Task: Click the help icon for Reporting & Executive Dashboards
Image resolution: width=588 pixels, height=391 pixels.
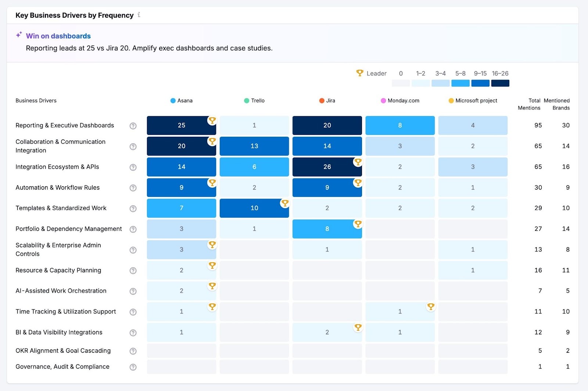Action: point(133,126)
